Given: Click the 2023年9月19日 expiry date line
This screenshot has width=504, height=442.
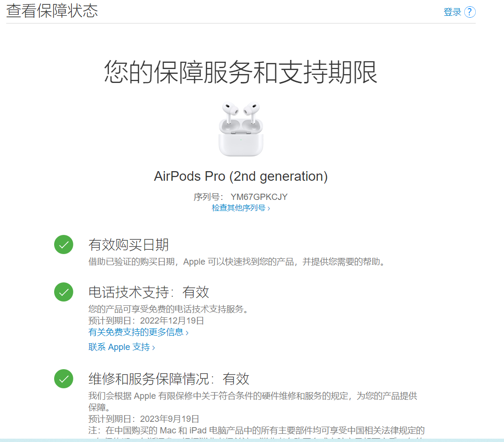Looking at the screenshot, I should (144, 419).
